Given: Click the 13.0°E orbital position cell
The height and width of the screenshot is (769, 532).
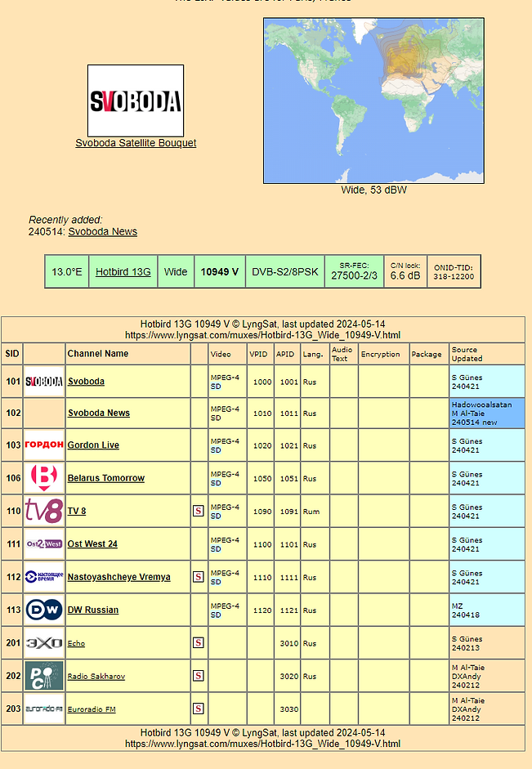Looking at the screenshot, I should [x=67, y=271].
